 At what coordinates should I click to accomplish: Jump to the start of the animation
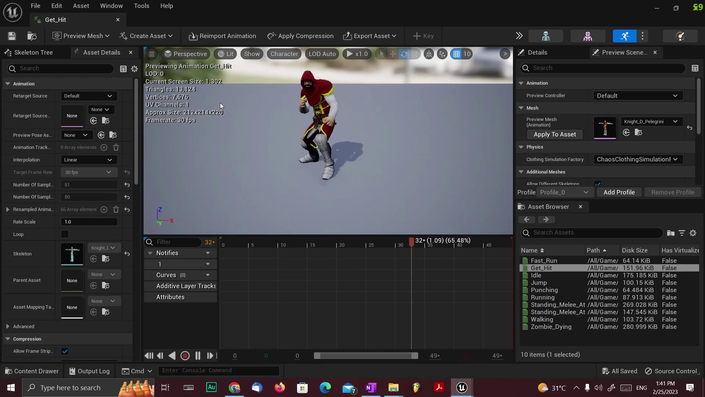pos(149,356)
